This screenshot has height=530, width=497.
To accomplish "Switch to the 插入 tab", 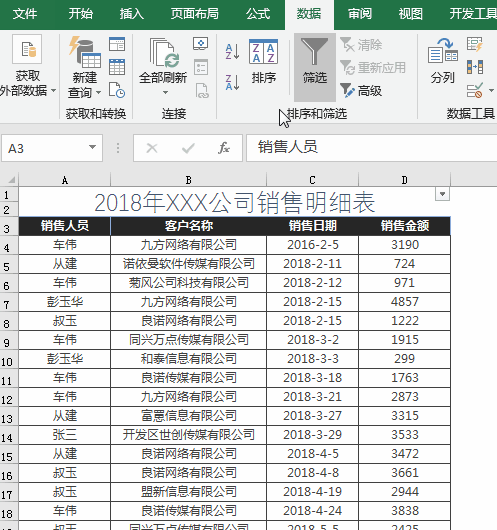I will click(132, 14).
